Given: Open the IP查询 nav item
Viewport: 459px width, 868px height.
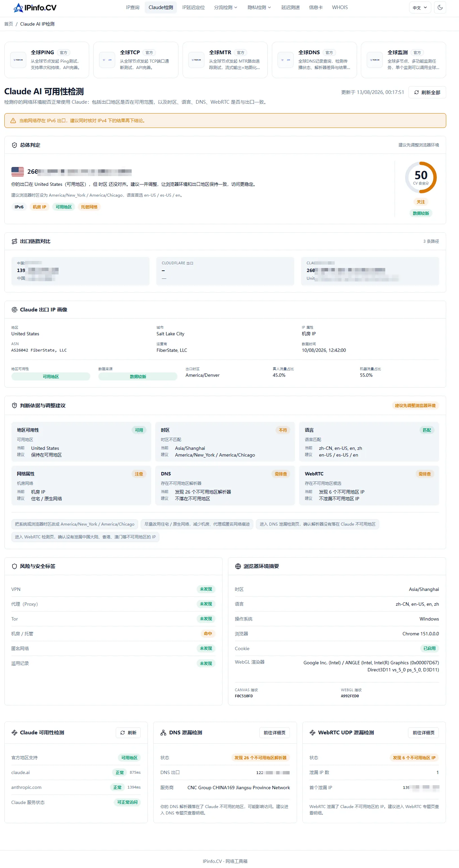Looking at the screenshot, I should (x=132, y=7).
